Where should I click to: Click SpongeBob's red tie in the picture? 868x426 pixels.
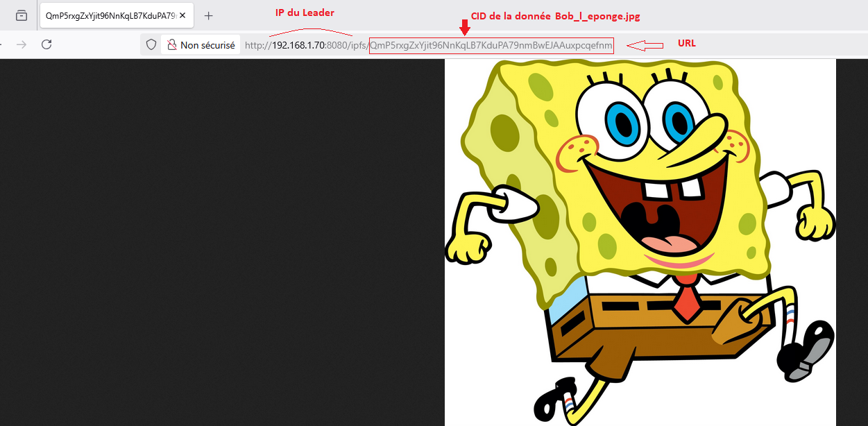(x=686, y=306)
